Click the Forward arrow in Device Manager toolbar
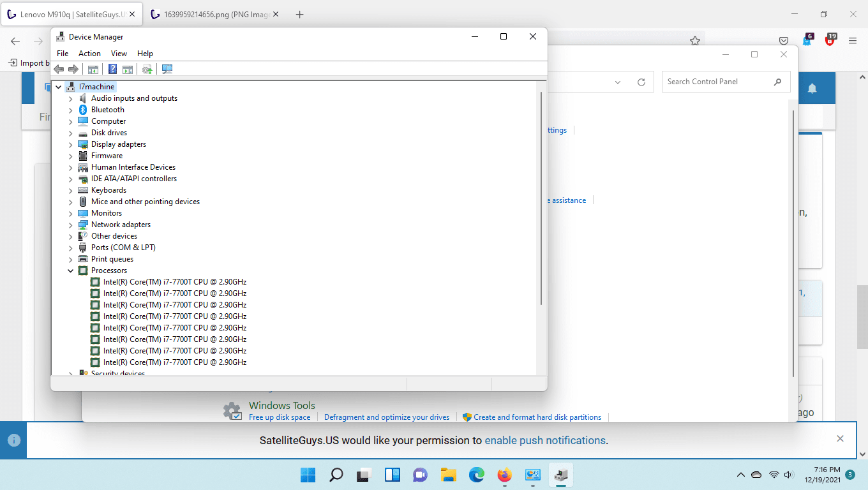Screen dimensions: 868x490 73,69
